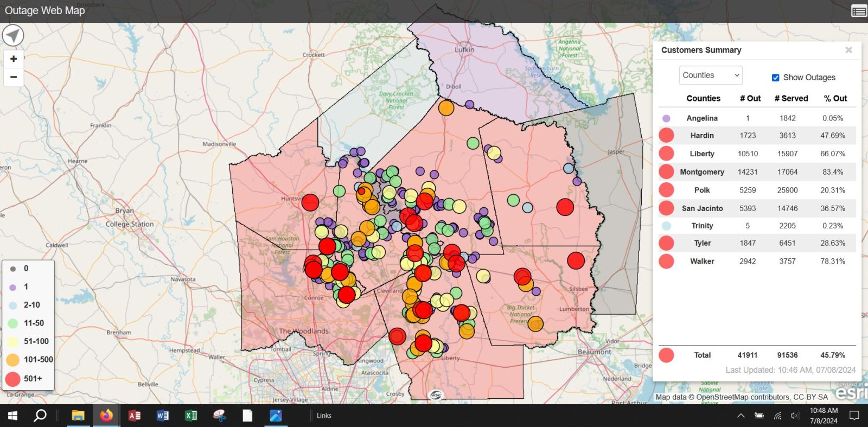The width and height of the screenshot is (868, 427).
Task: Click Angelina's purple outage marker in table
Action: click(x=666, y=118)
